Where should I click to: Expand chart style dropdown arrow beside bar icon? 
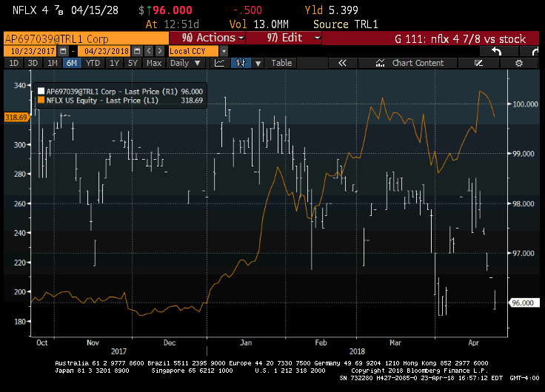(x=258, y=63)
